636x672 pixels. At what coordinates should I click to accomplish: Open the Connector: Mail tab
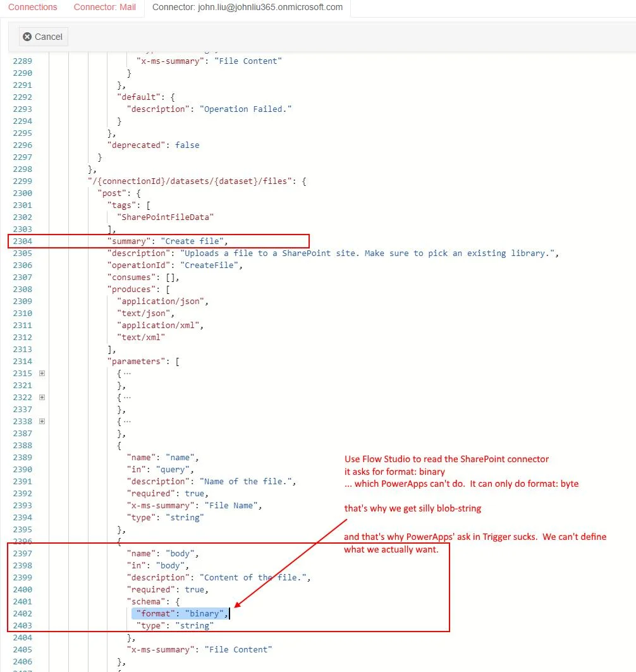104,8
